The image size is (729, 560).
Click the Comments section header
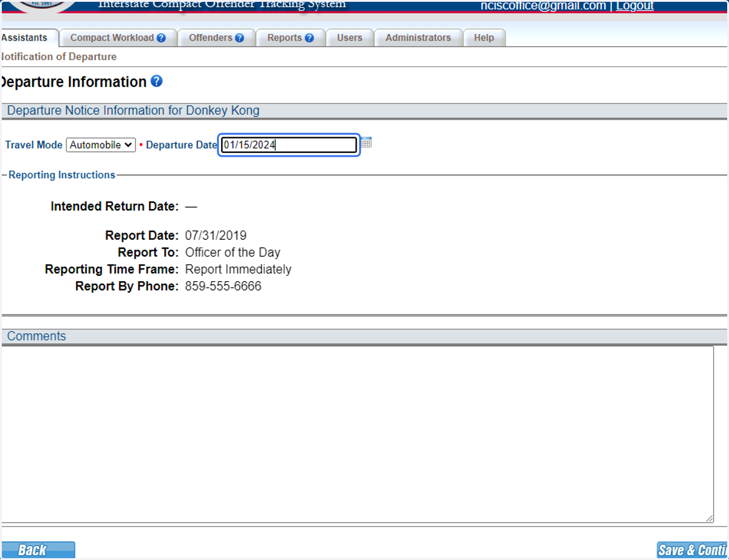[36, 336]
